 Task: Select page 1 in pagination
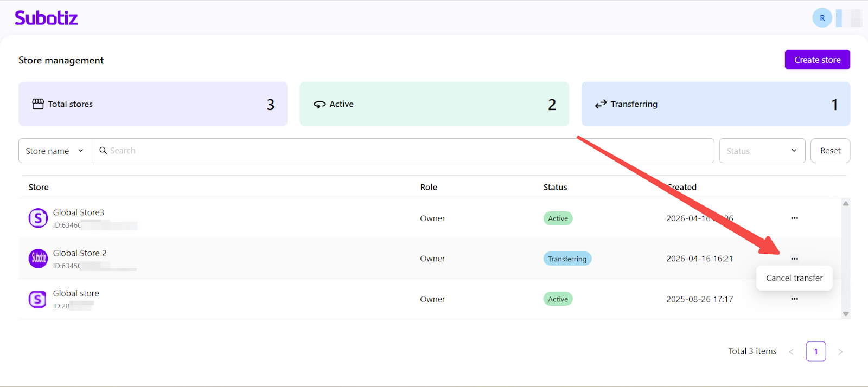(x=815, y=352)
